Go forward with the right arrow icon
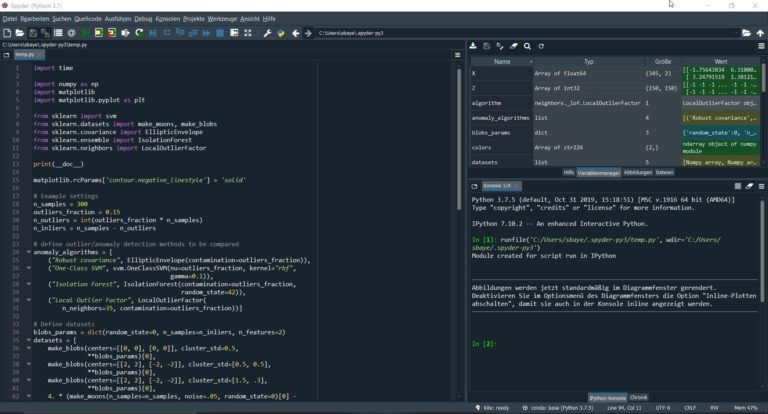The width and height of the screenshot is (768, 414). click(308, 33)
